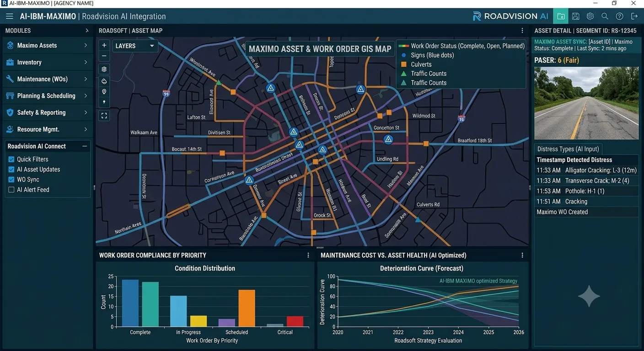The image size is (644, 351).
Task: Select the 11:51 AM Cracking row
Action: 587,202
